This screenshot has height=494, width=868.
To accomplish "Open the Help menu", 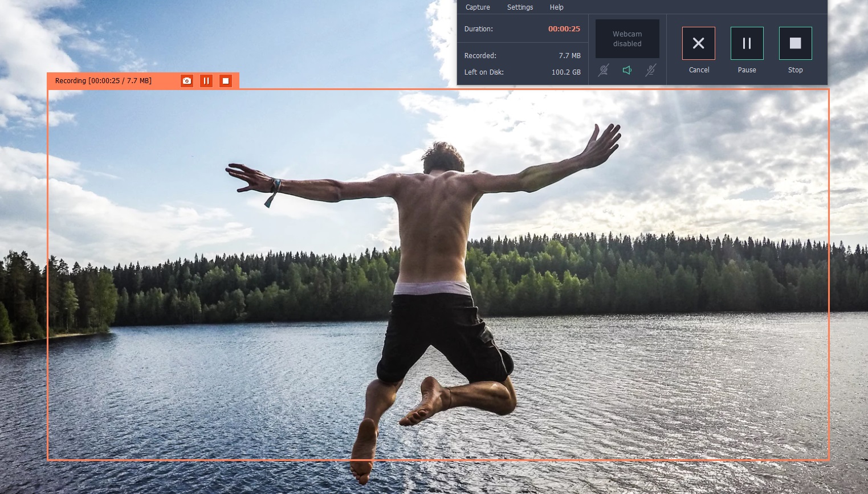I will (x=556, y=7).
